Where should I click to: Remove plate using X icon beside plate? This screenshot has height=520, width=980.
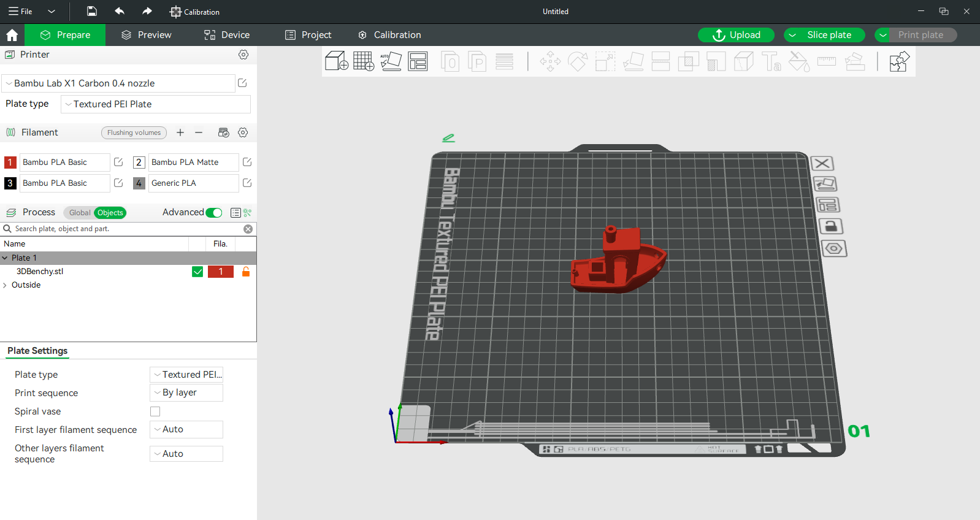pyautogui.click(x=822, y=163)
